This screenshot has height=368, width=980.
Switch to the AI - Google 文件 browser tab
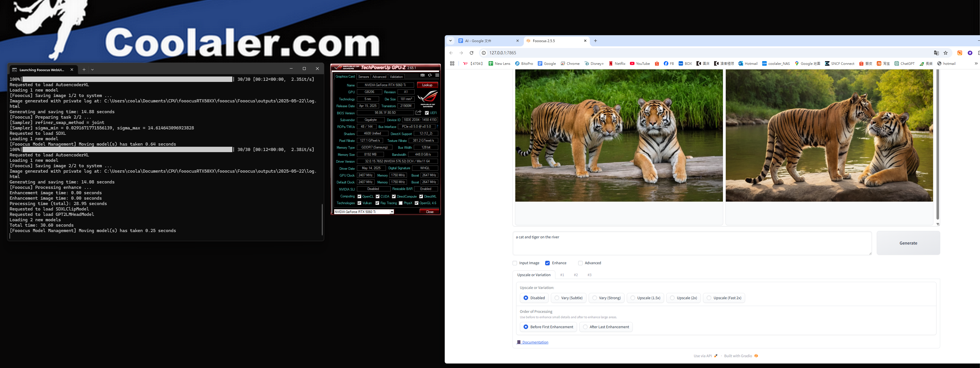(x=489, y=41)
